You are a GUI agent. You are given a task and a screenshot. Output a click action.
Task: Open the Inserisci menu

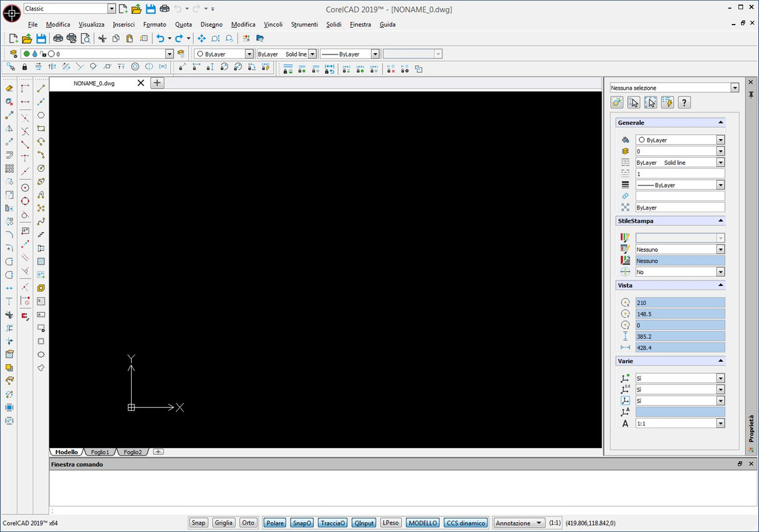pyautogui.click(x=124, y=24)
